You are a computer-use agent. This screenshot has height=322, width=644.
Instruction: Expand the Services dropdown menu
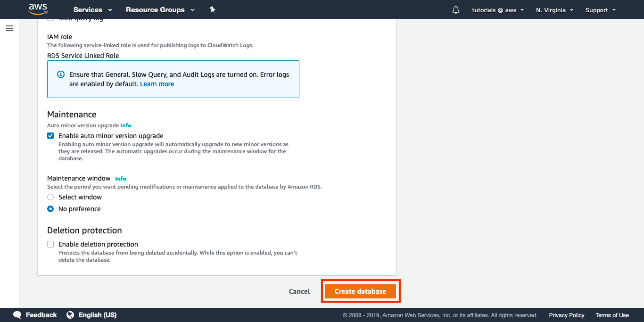(92, 9)
